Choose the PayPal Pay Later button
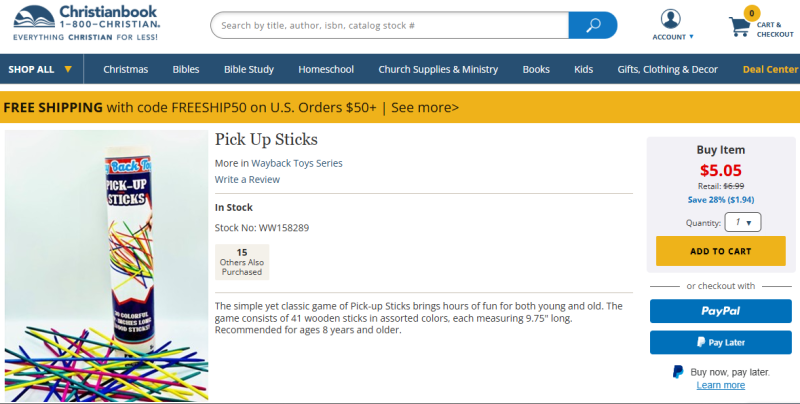This screenshot has width=800, height=404. pyautogui.click(x=720, y=342)
